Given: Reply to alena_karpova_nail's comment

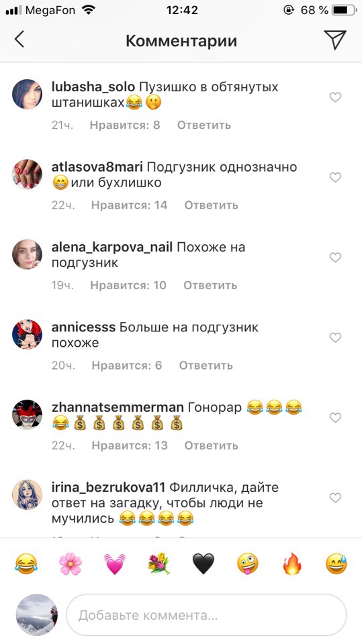Looking at the screenshot, I should [x=210, y=286].
